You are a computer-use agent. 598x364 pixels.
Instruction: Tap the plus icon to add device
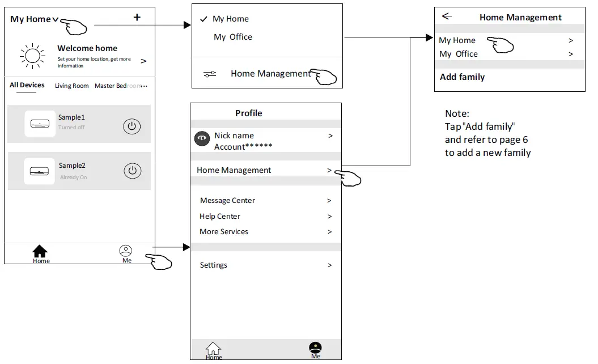pyautogui.click(x=137, y=17)
